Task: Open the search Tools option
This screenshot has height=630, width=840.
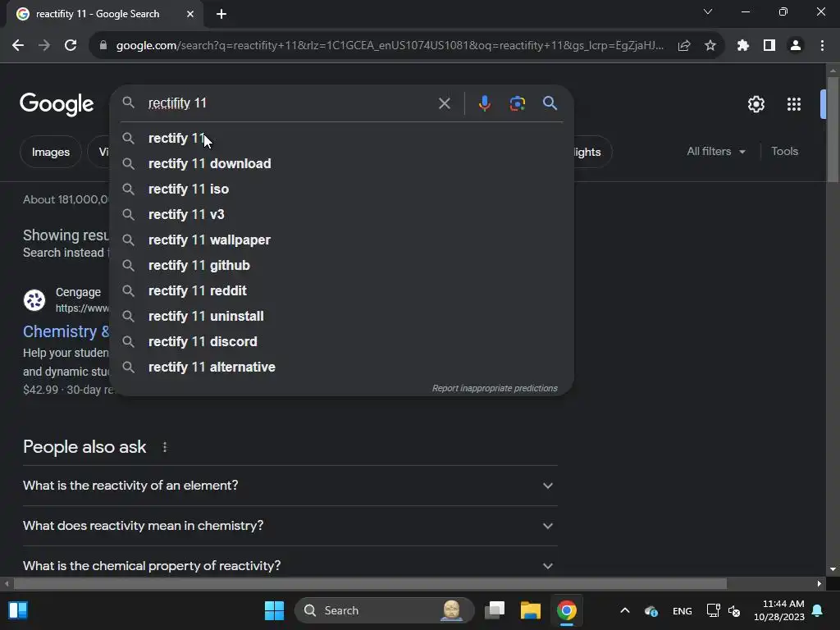Action: click(784, 152)
